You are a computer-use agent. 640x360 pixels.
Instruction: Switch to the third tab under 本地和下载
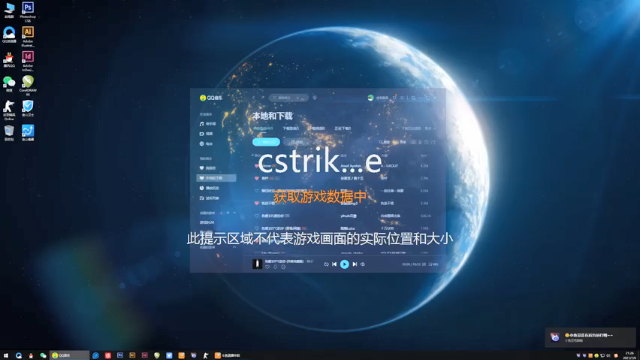point(318,129)
